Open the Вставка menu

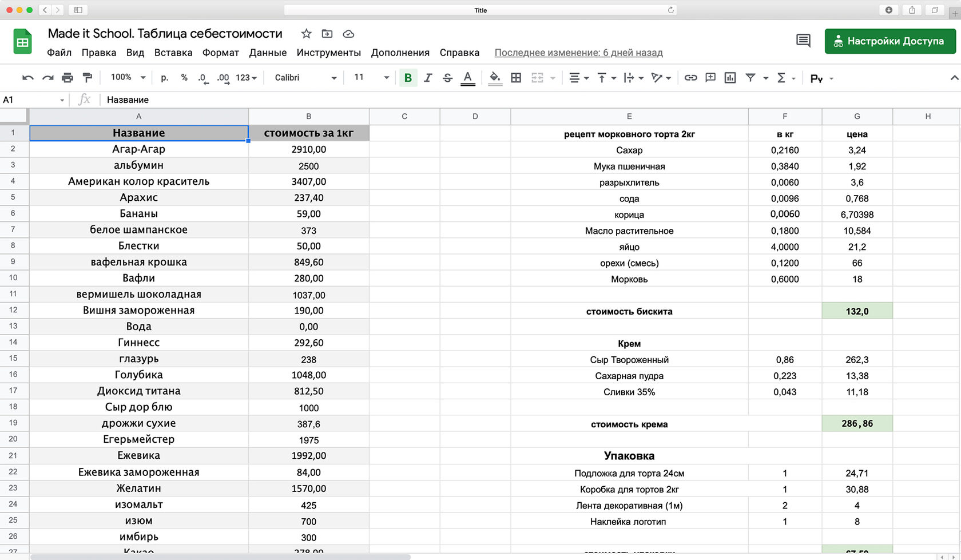click(x=173, y=53)
